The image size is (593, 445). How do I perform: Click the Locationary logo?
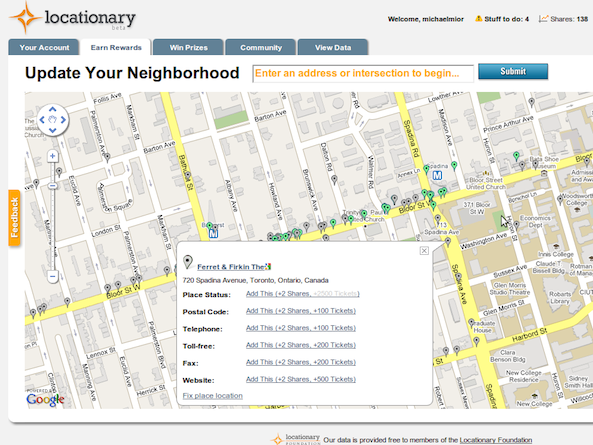coord(73,18)
